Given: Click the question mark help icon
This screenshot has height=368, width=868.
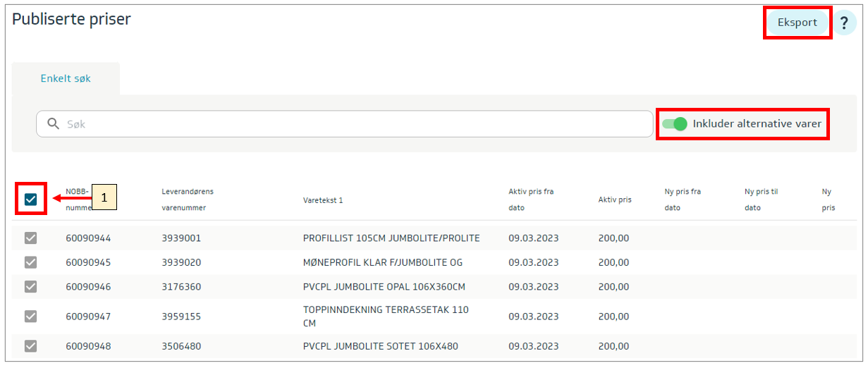Looking at the screenshot, I should click(x=844, y=24).
